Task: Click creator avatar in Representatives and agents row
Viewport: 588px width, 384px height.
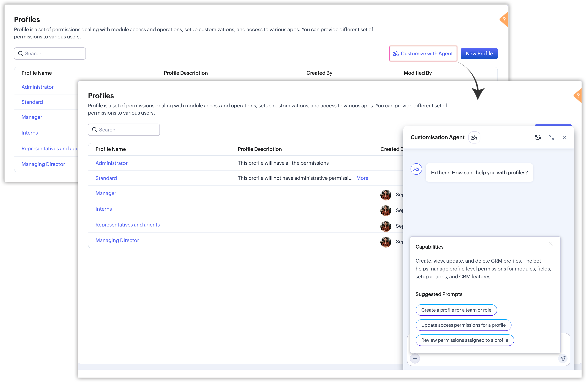Action: pyautogui.click(x=385, y=226)
